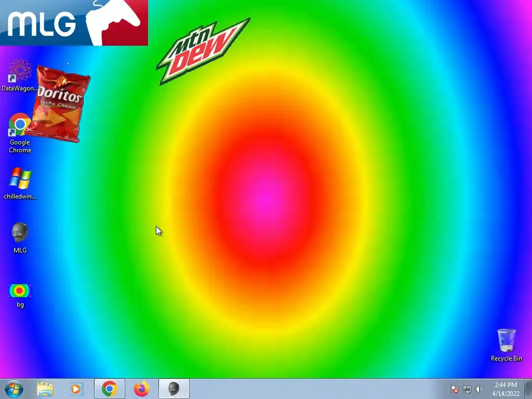532x399 pixels.
Task: Open the network tray icon
Action: pyautogui.click(x=467, y=389)
